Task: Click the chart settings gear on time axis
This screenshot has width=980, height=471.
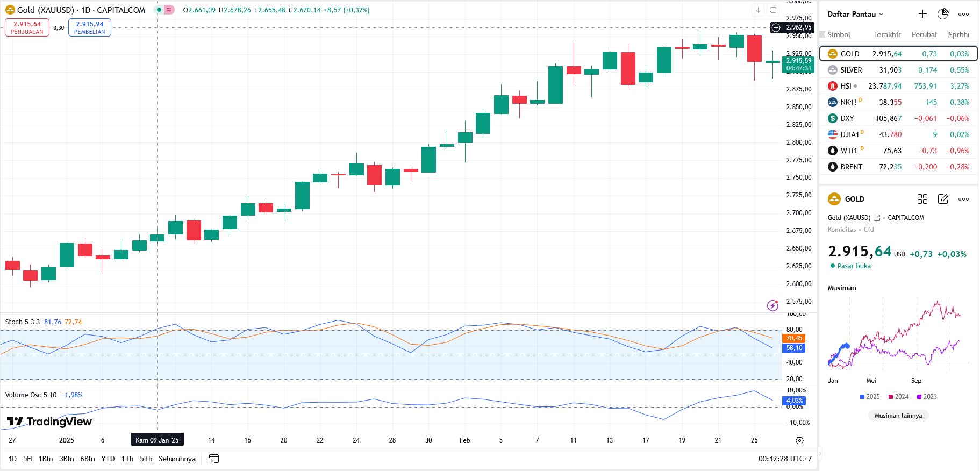Action: tap(799, 440)
